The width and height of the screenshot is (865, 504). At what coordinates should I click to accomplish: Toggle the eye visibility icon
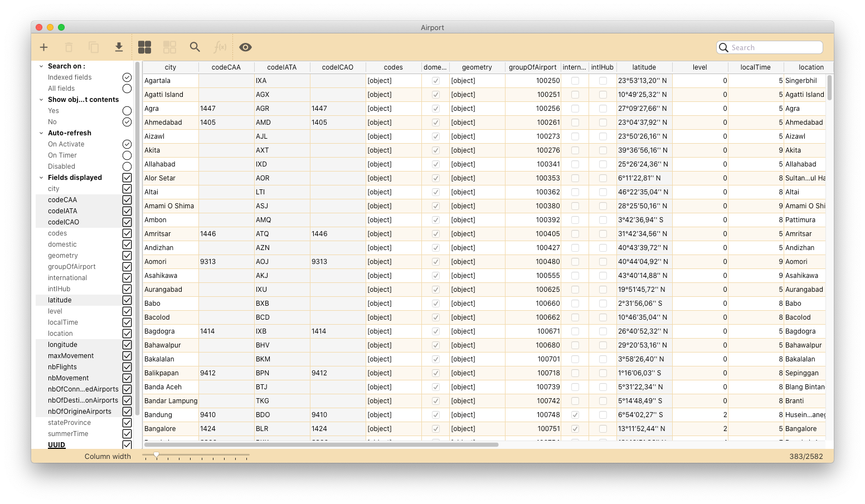coord(245,47)
